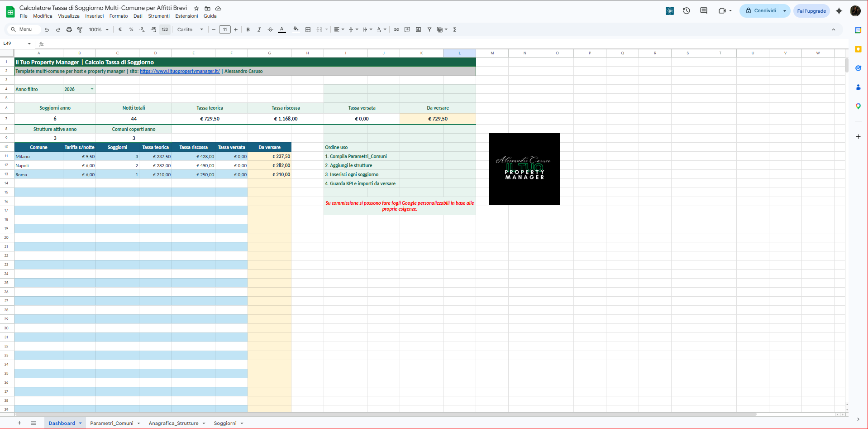Decrease decimal places from the toolbar
The height and width of the screenshot is (429, 868).
[x=142, y=29]
